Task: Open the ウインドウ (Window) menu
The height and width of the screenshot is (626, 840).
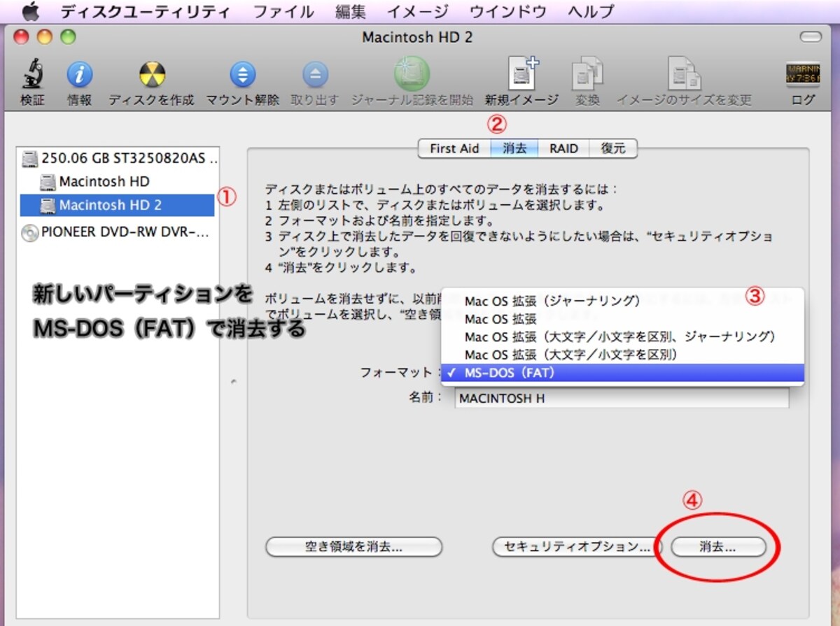Action: coord(507,11)
